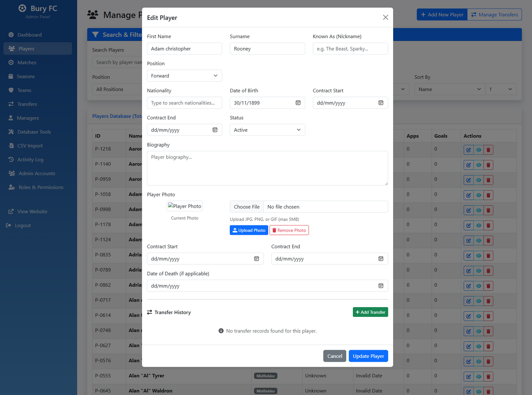Click into the Biography text area
The height and width of the screenshot is (395, 532).
coord(267,168)
